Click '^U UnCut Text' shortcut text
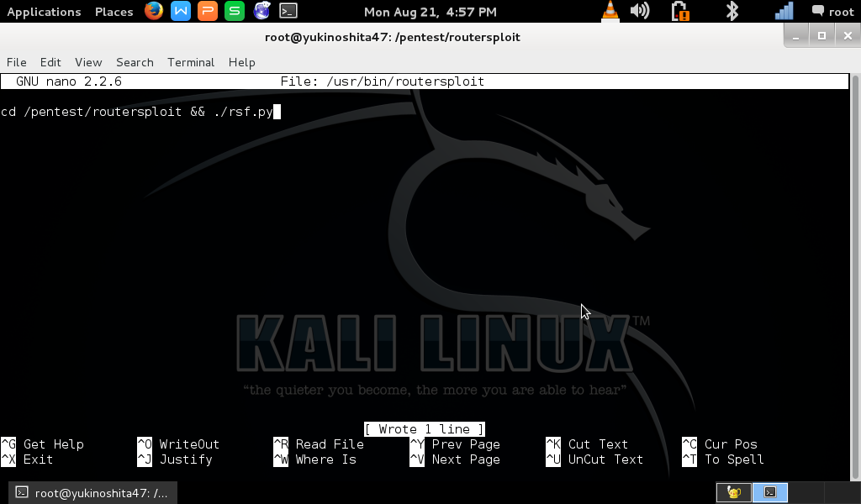 click(594, 459)
